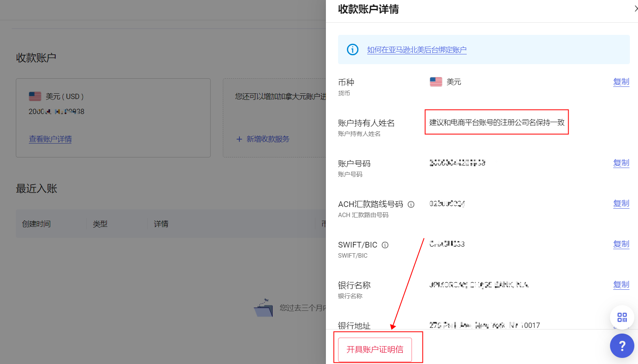The height and width of the screenshot is (364, 638).
Task: Click info icon next to SWIFT/BIC
Action: pos(385,245)
